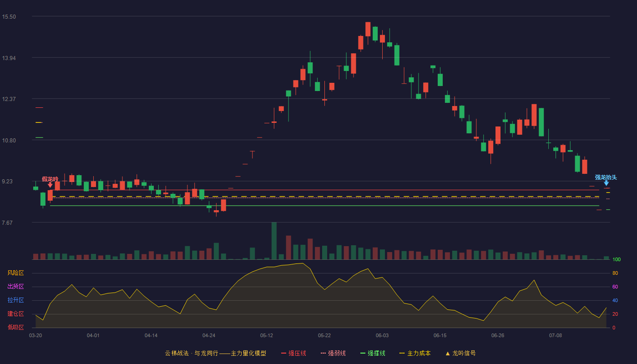This screenshot has height=364, width=637.
Task: Click the 04-01 date label
Action: pos(93,335)
